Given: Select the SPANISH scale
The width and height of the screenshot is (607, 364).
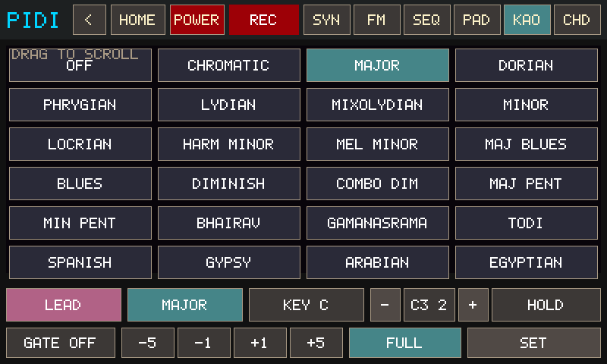Looking at the screenshot, I should coord(80,262).
